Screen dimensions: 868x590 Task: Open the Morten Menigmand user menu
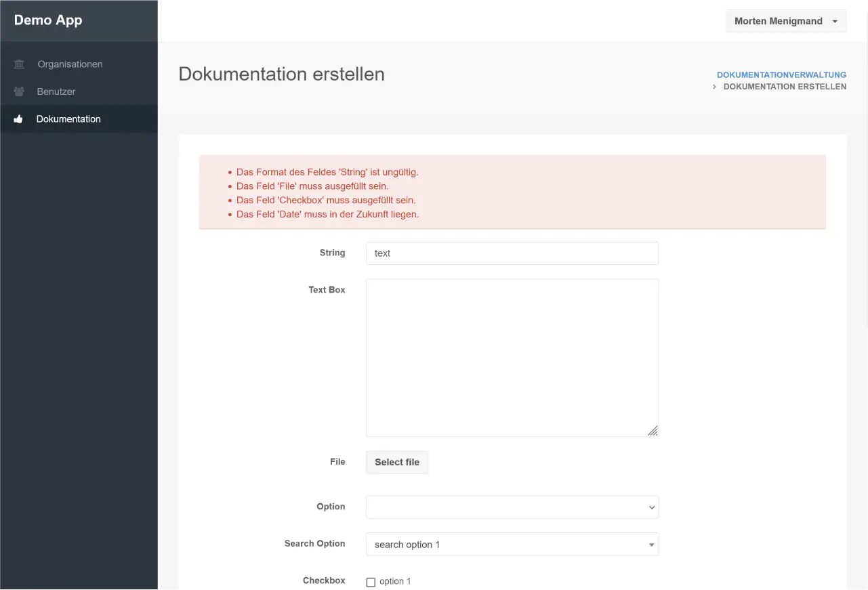[x=785, y=22]
